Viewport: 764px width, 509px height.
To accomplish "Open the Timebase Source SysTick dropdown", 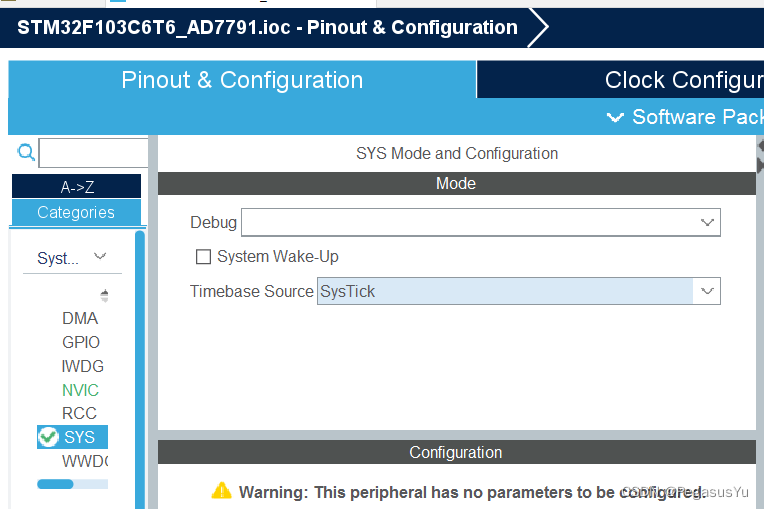I will (518, 291).
